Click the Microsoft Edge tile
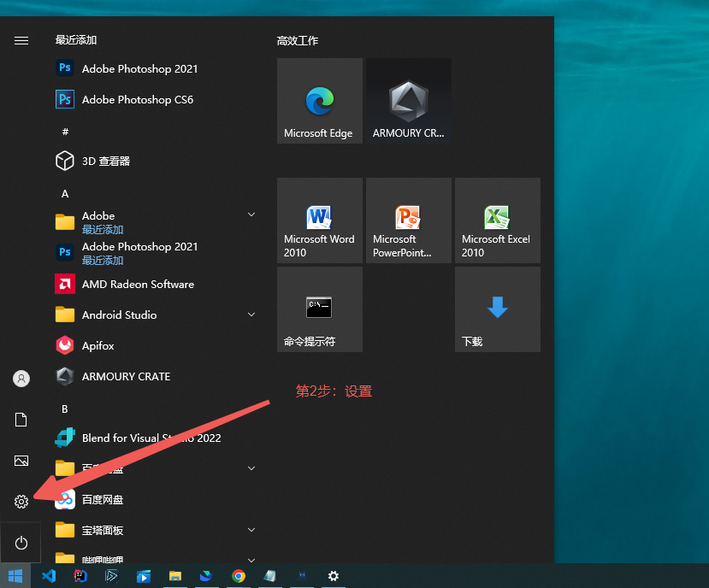This screenshot has height=588, width=709. pos(320,101)
